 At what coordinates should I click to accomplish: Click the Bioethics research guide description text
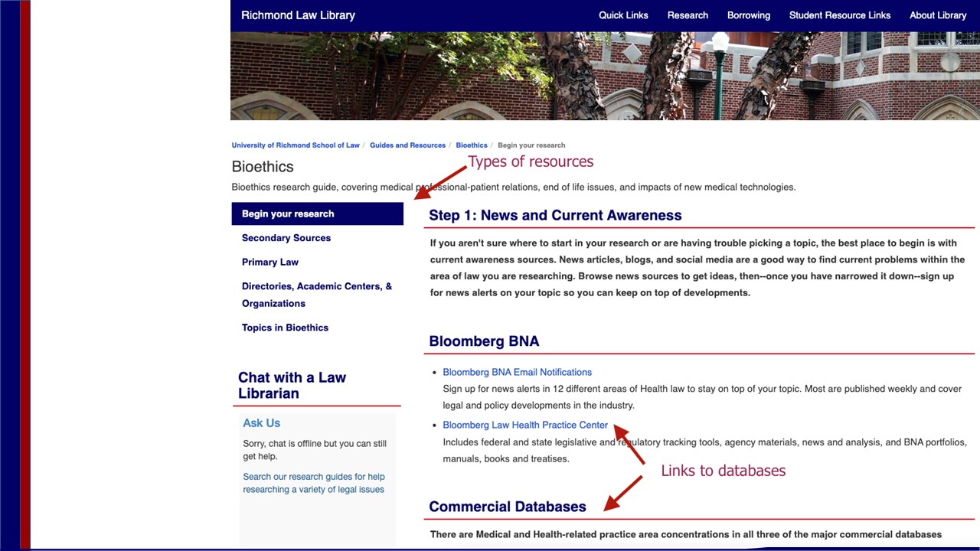[514, 187]
